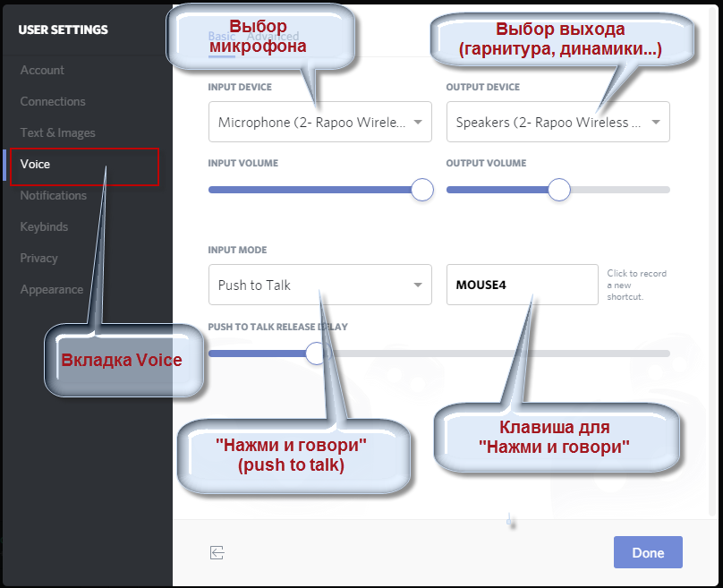Image resolution: width=723 pixels, height=588 pixels.
Task: Click the INPUT MODE label
Action: pyautogui.click(x=237, y=250)
